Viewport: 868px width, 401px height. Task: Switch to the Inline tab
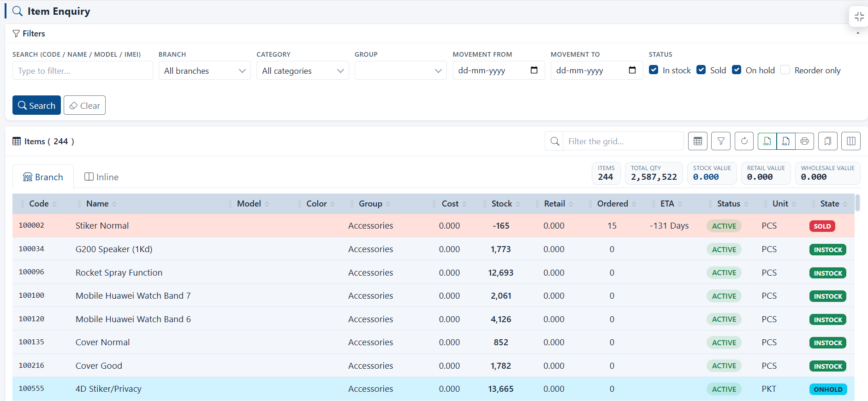(101, 177)
